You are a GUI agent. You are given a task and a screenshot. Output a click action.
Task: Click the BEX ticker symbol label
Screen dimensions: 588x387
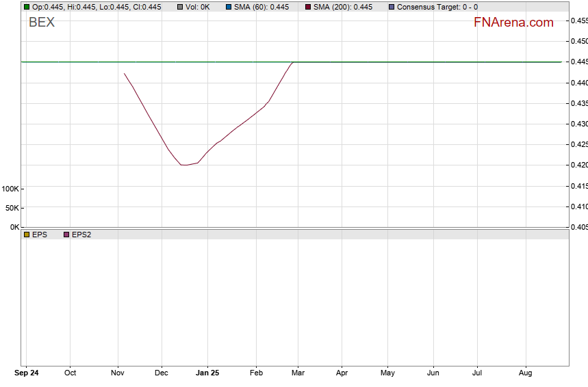41,23
